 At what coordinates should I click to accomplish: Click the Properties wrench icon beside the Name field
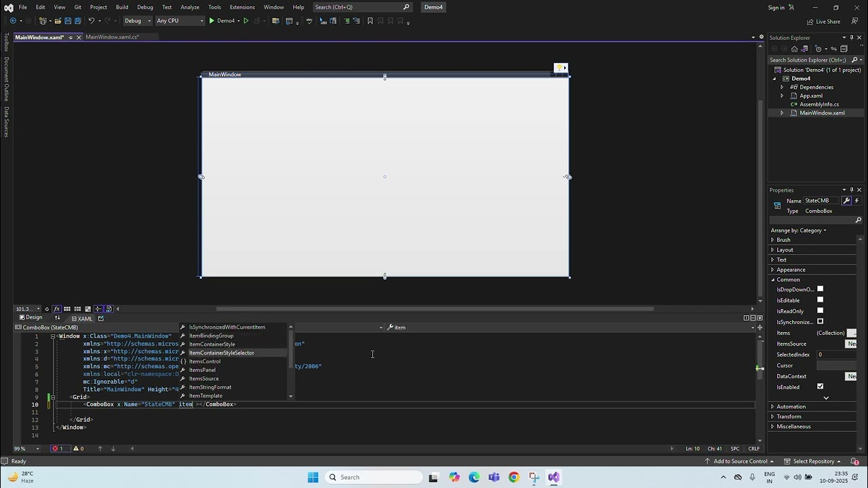tap(846, 201)
